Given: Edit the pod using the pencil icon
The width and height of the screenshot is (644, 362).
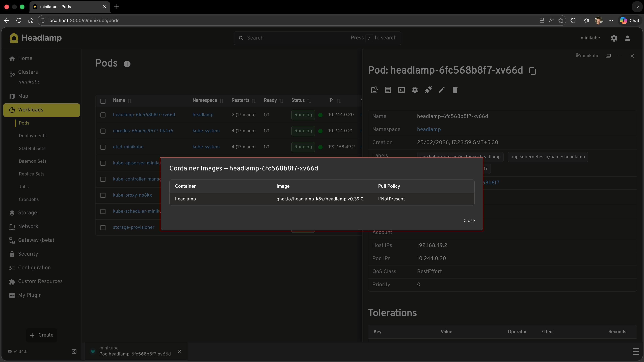Looking at the screenshot, I should (x=442, y=90).
